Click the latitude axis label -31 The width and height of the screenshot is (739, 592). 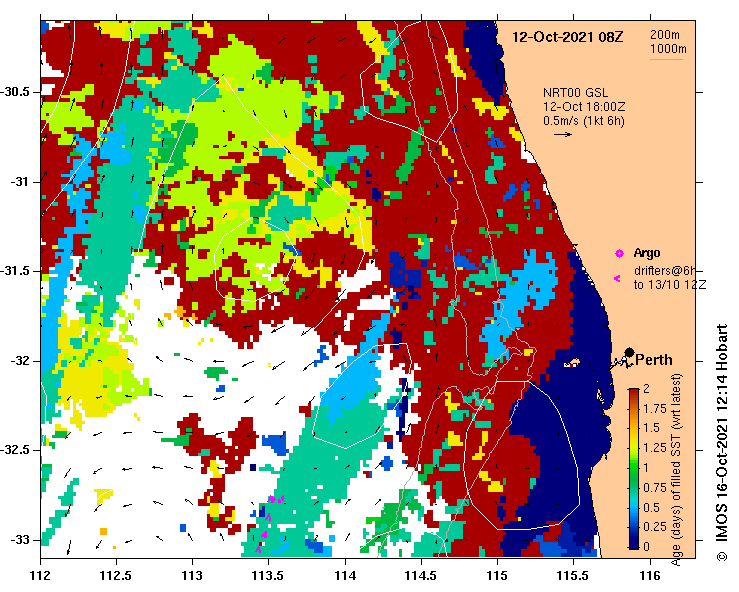pos(21,181)
